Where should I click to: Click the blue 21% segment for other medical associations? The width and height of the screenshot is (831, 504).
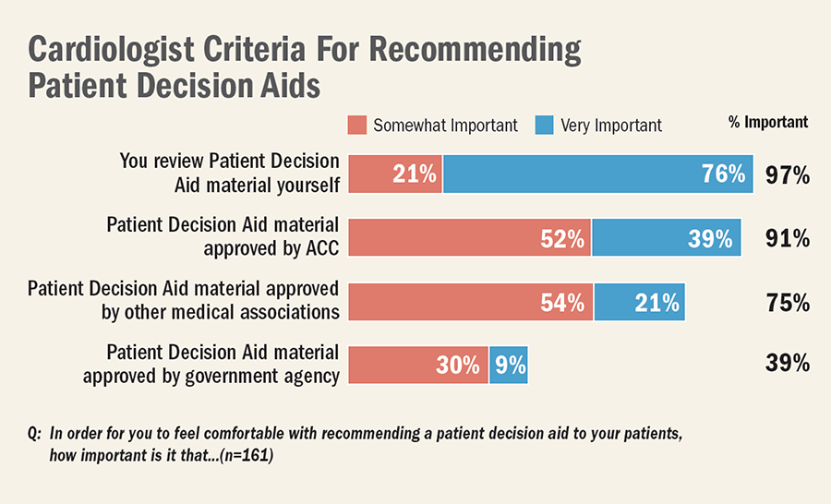point(639,302)
